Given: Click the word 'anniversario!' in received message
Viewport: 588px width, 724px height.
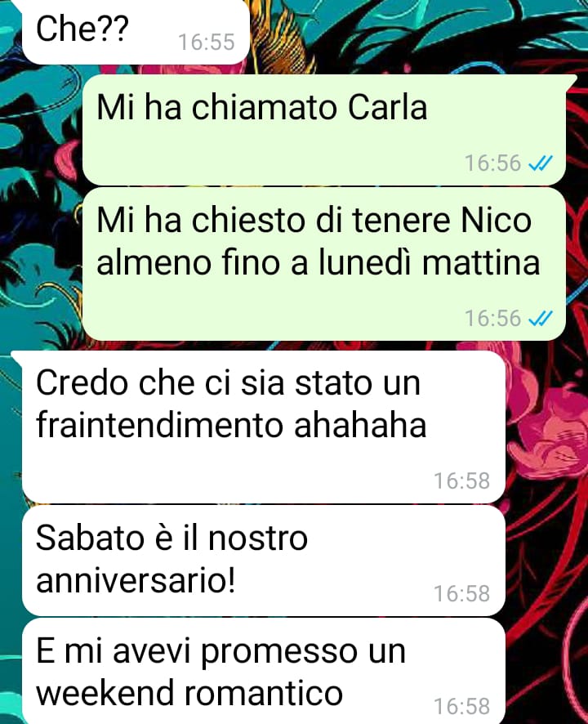Looking at the screenshot, I should coord(136,579).
